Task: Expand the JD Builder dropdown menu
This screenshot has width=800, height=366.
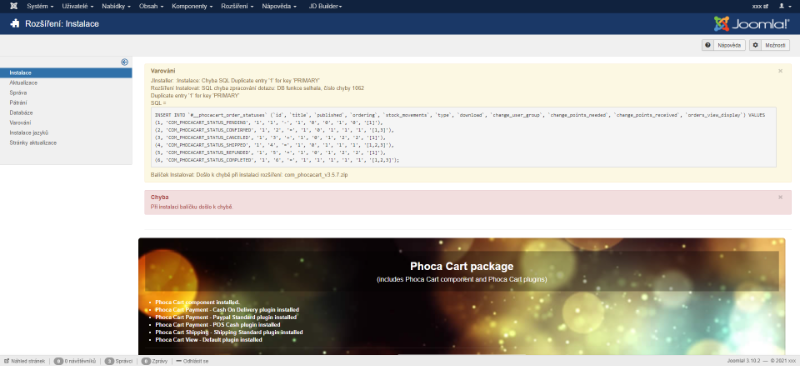Action: (326, 6)
